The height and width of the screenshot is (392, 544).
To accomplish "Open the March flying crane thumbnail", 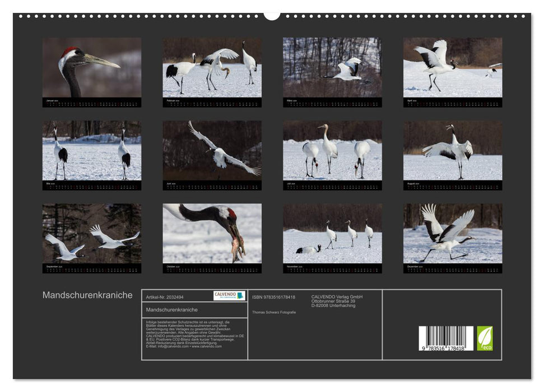I will [x=332, y=68].
